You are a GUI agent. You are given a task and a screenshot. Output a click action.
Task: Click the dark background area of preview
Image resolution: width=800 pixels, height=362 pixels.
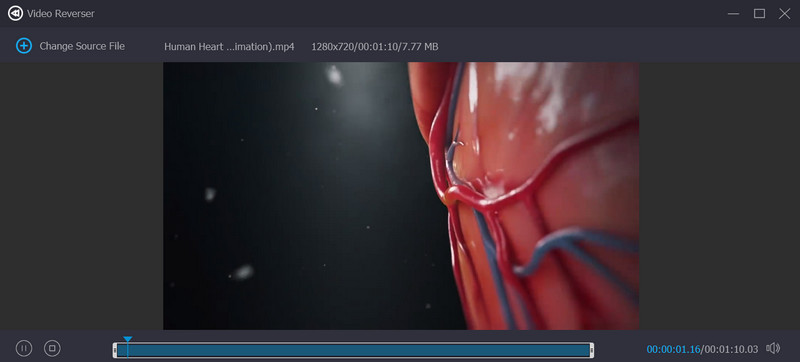point(286,204)
